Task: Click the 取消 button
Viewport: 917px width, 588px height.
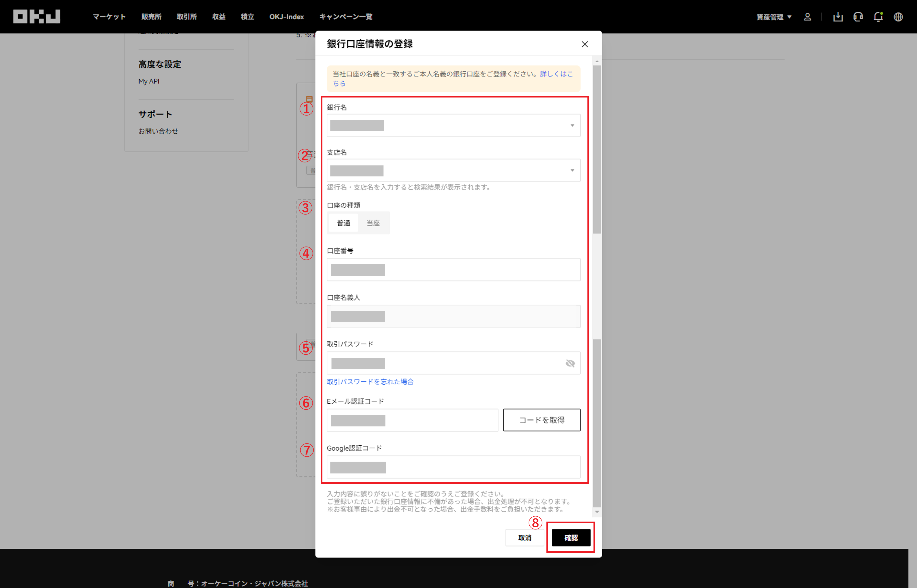Action: (x=525, y=538)
